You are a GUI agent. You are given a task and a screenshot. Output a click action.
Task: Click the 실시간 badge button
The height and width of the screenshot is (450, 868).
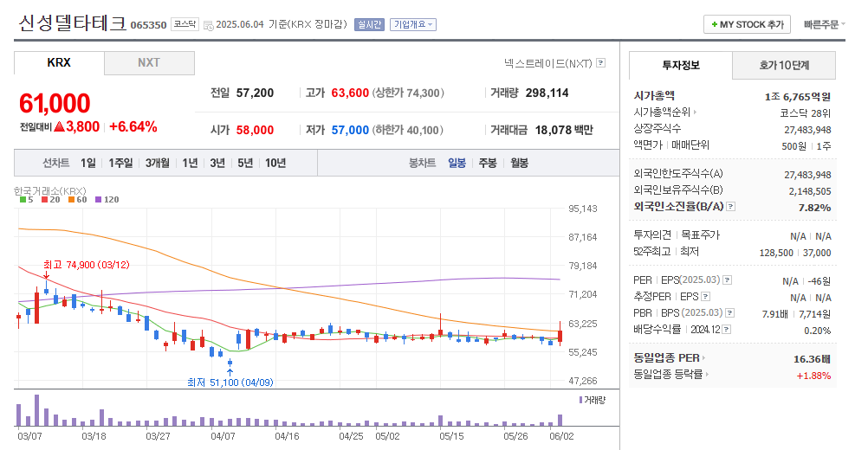point(369,24)
